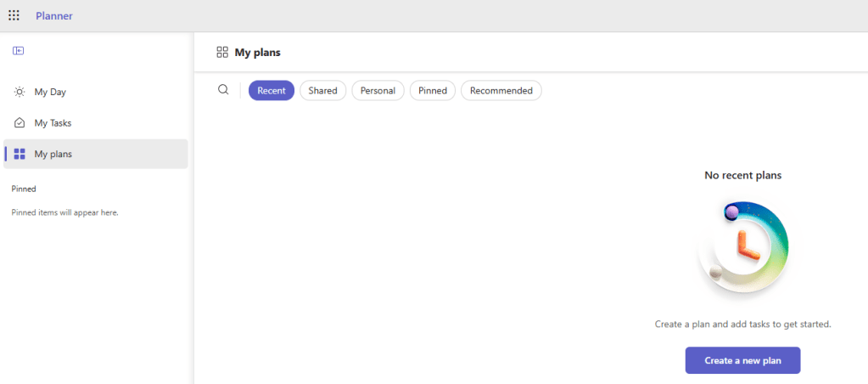Click the grid icon in the My plans page header
Screen dimensions: 868x384
point(222,53)
